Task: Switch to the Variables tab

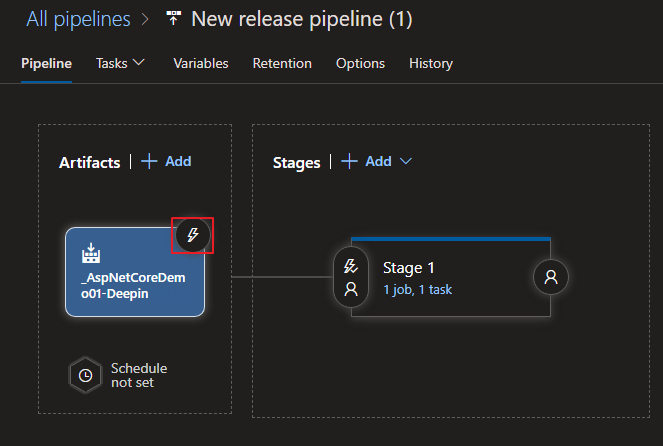Action: coord(201,63)
